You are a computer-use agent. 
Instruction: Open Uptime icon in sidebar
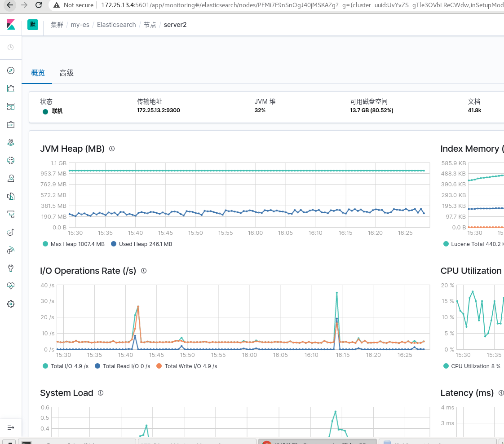click(11, 232)
